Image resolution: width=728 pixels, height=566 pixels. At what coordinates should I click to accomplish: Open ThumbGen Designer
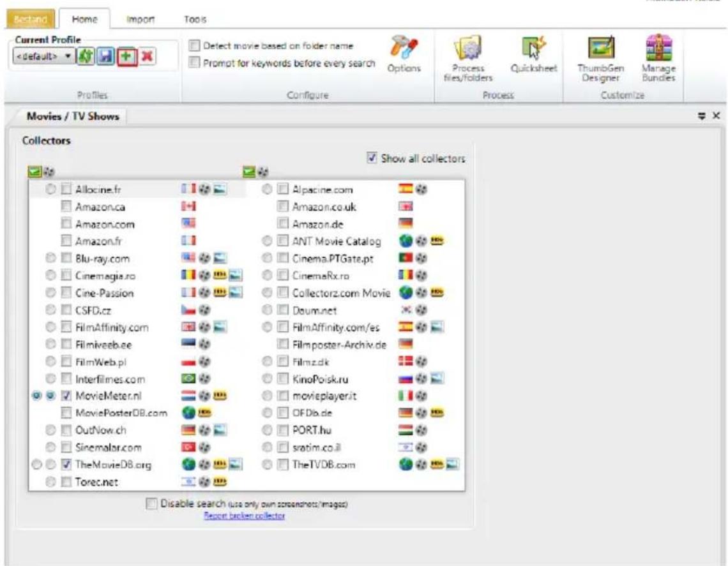601,59
